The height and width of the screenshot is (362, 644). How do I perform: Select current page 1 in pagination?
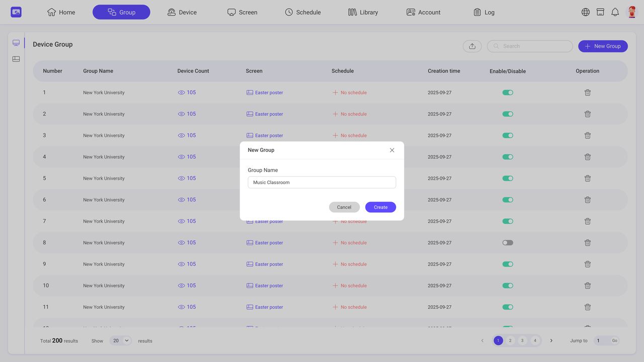tap(498, 340)
